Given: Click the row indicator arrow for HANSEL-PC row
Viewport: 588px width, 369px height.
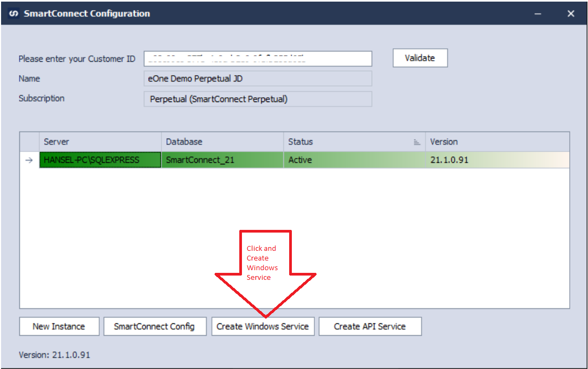Looking at the screenshot, I should coord(30,160).
